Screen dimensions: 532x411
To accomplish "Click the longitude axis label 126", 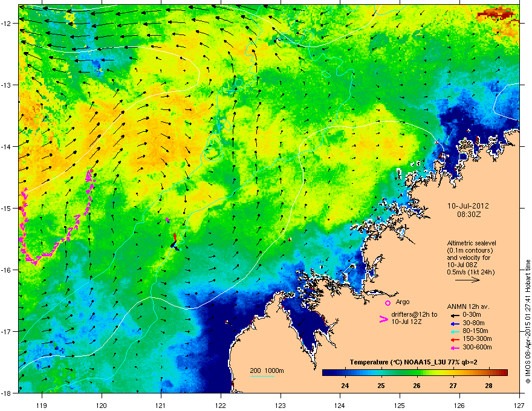I will tap(459, 405).
